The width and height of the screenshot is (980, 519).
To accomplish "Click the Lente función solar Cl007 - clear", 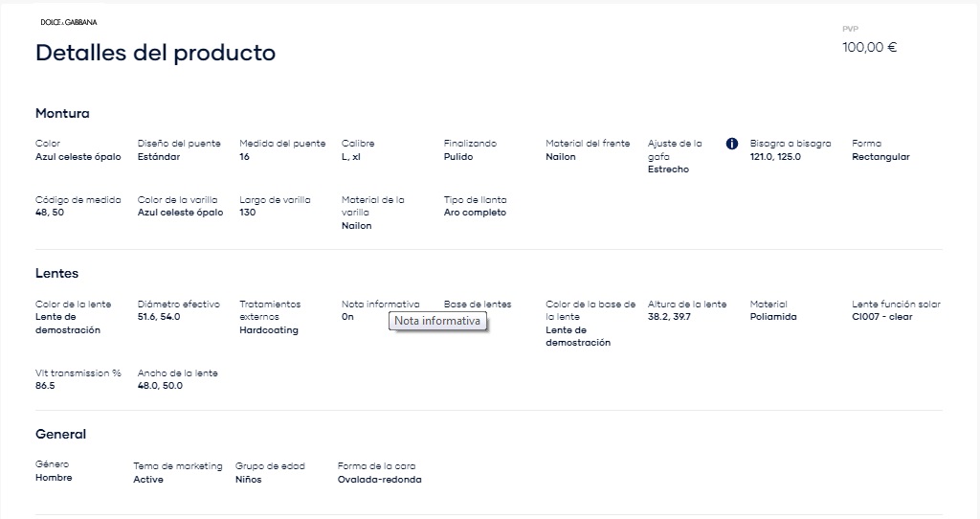I will click(x=881, y=317).
